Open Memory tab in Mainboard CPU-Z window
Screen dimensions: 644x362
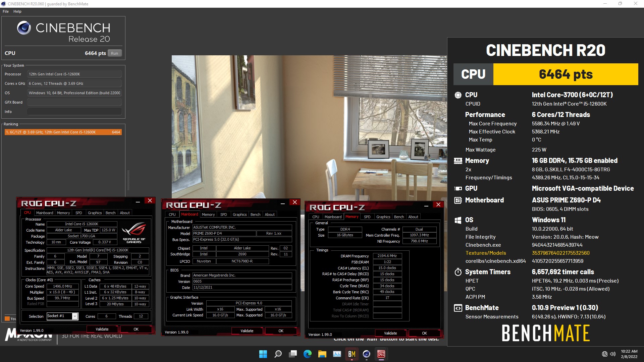click(208, 215)
